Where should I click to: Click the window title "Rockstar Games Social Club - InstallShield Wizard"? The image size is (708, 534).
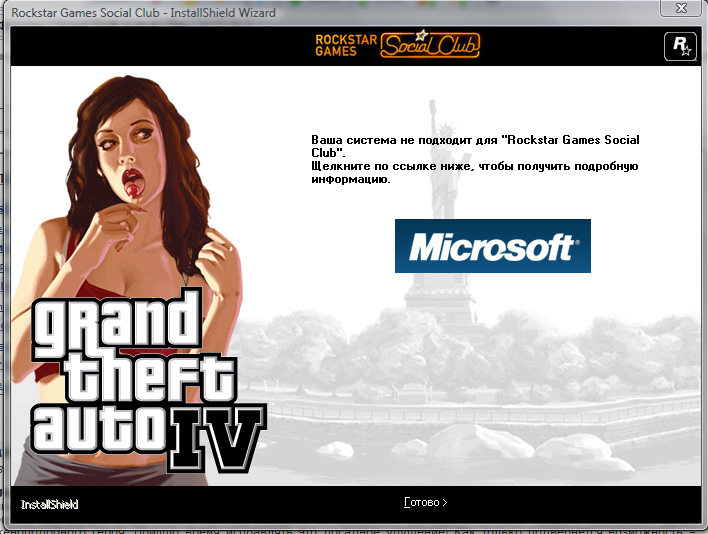coord(143,13)
